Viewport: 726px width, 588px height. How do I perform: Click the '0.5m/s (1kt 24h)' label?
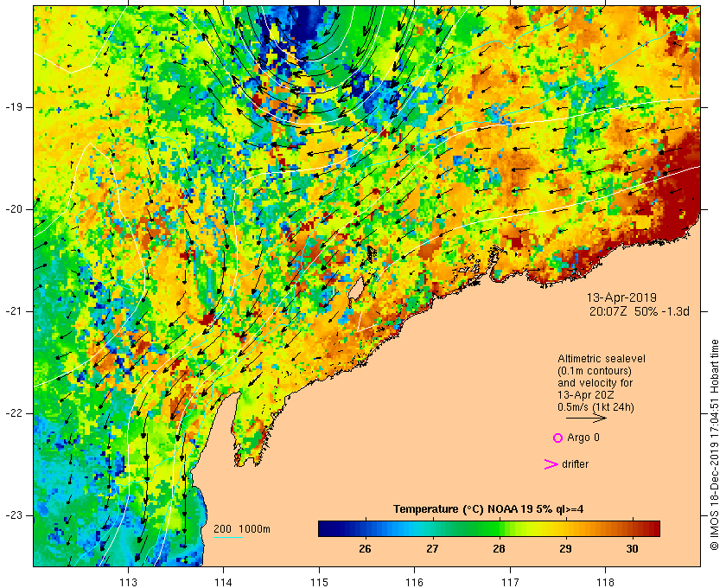pyautogui.click(x=595, y=407)
